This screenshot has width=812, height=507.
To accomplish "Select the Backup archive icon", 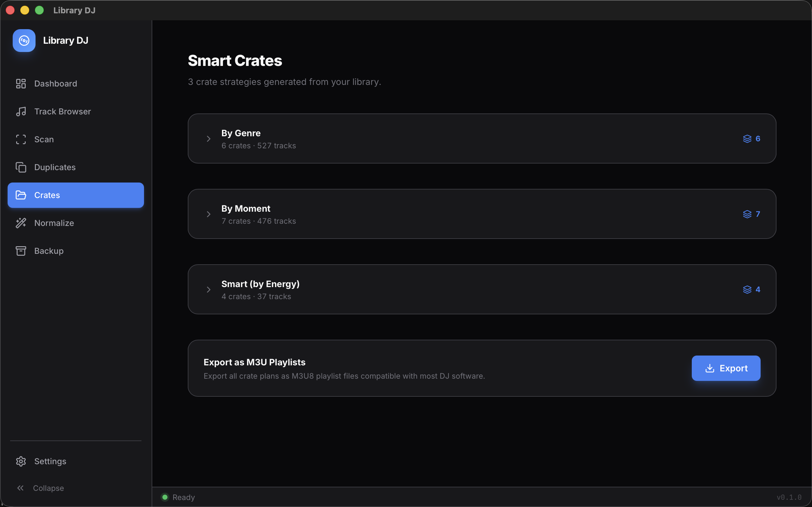I will [x=21, y=250].
